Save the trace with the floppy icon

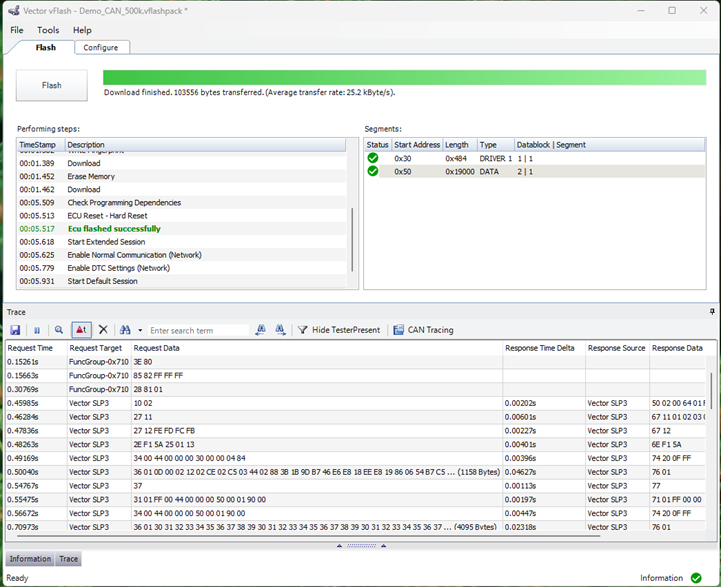[15, 330]
